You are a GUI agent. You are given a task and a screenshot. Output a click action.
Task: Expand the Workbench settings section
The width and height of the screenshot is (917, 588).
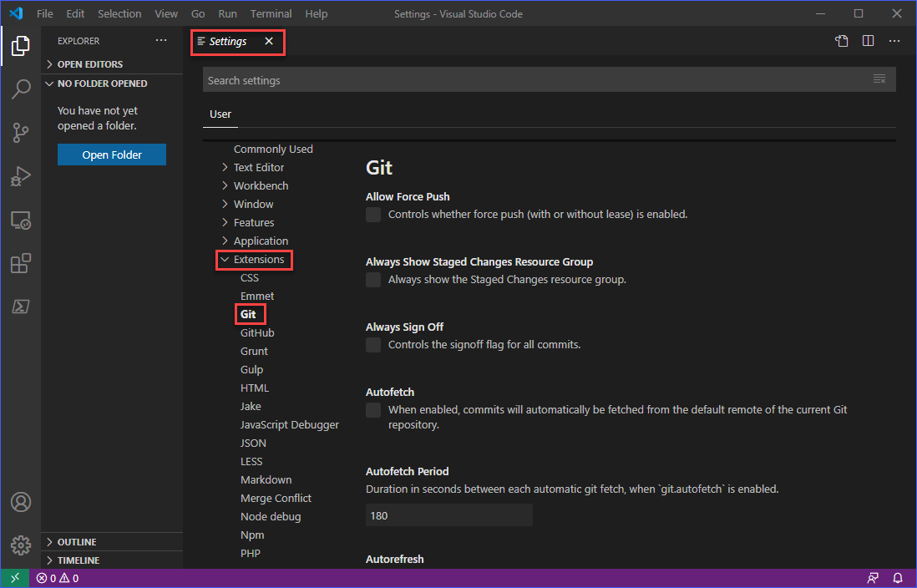click(261, 185)
